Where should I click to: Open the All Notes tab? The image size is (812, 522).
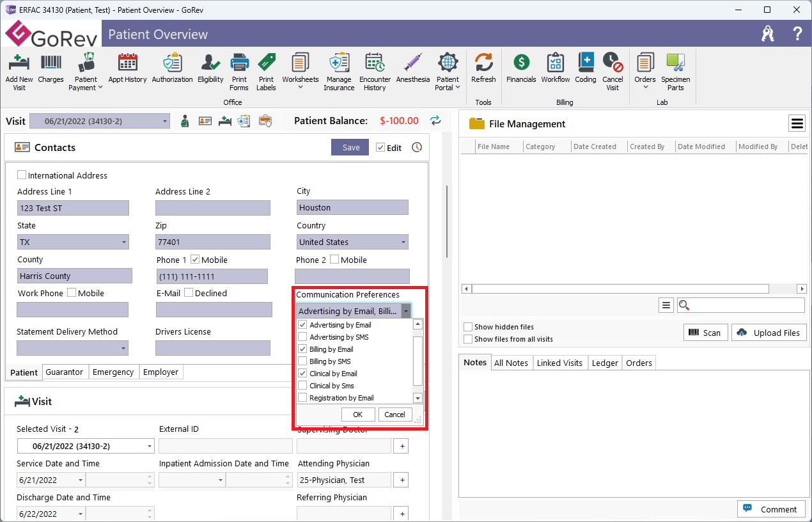[x=511, y=363]
